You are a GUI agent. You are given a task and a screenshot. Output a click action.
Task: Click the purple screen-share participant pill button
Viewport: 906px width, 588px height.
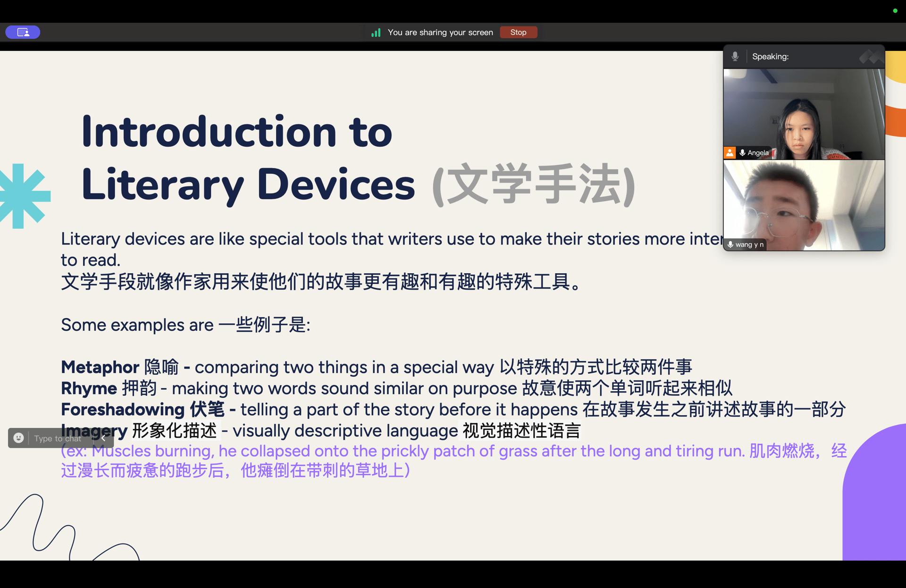point(23,32)
